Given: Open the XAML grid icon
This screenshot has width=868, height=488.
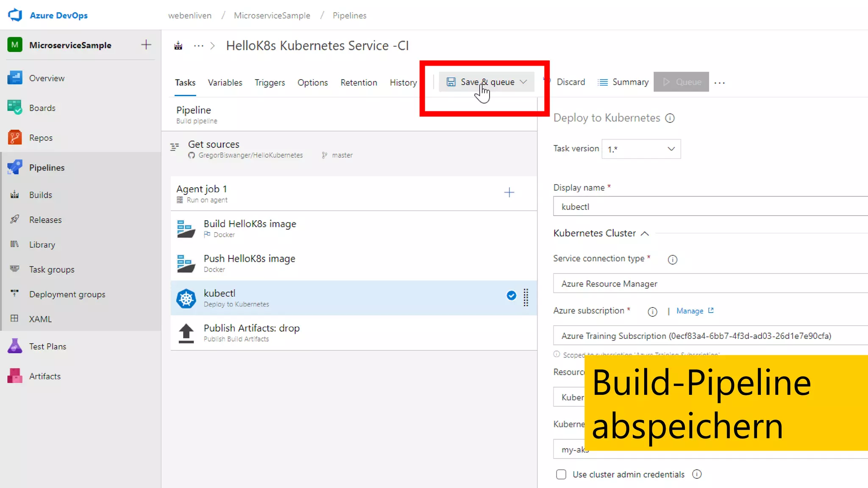Looking at the screenshot, I should tap(15, 319).
